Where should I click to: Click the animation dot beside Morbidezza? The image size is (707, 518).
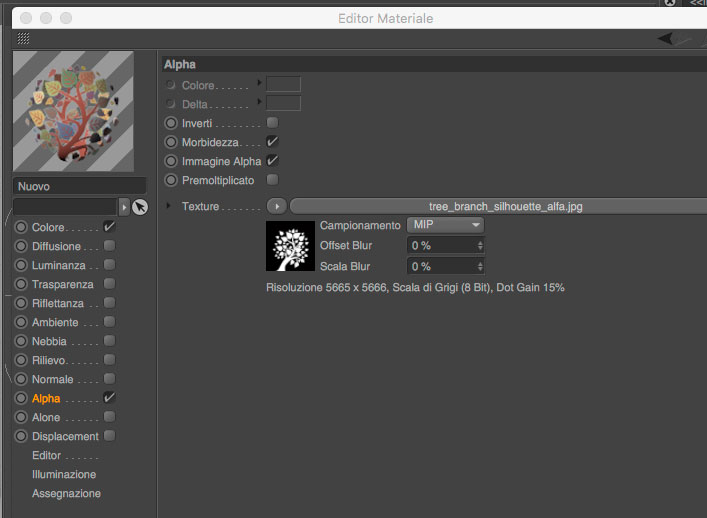[x=171, y=142]
